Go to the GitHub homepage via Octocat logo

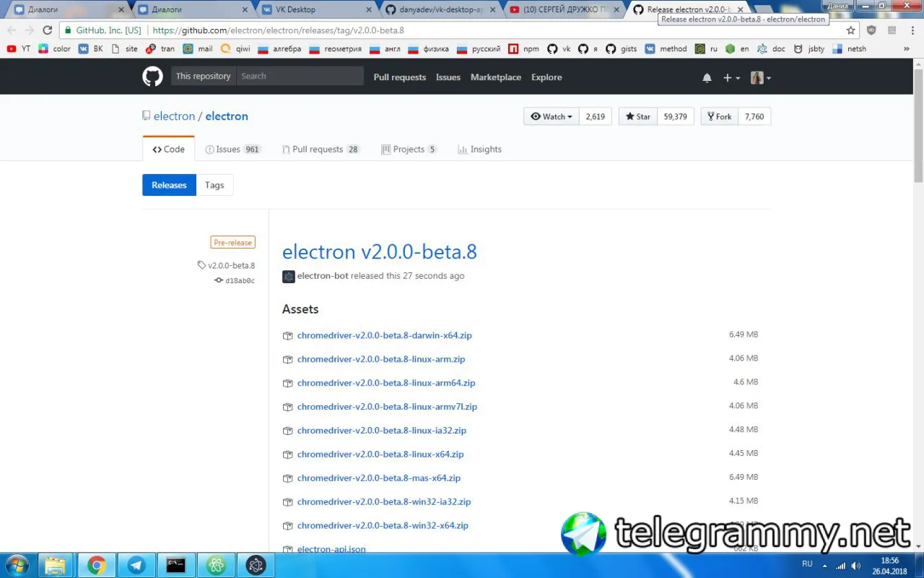coord(152,77)
